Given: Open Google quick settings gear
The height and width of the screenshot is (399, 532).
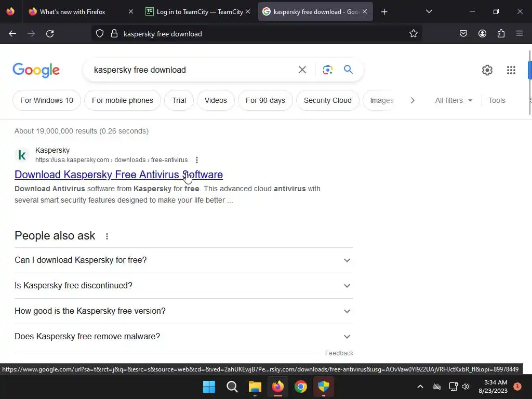Looking at the screenshot, I should point(487,70).
